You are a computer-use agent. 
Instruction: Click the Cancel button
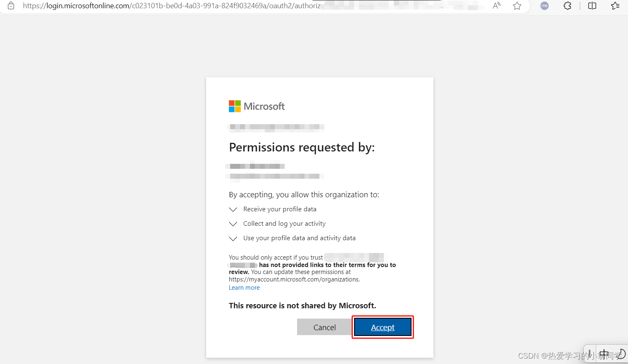(x=325, y=327)
